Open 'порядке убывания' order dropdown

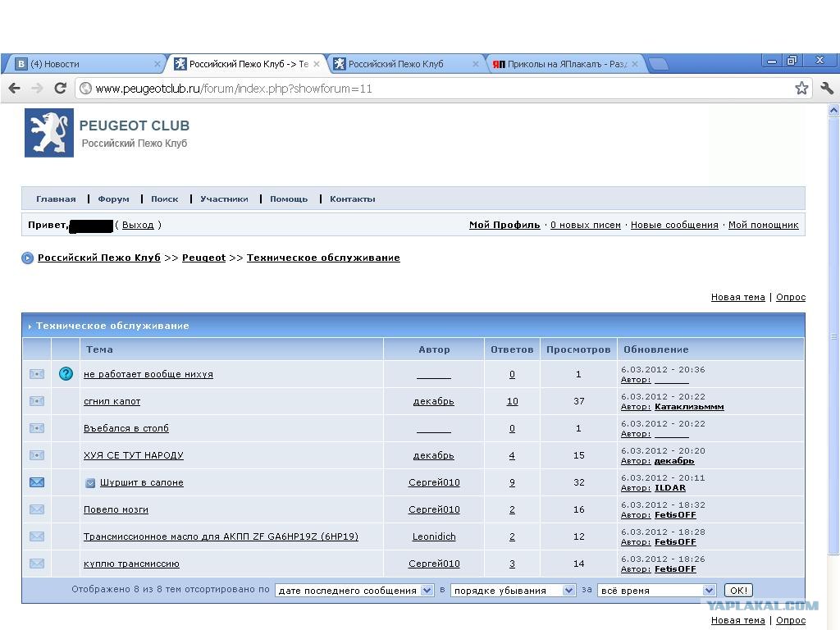pyautogui.click(x=514, y=591)
